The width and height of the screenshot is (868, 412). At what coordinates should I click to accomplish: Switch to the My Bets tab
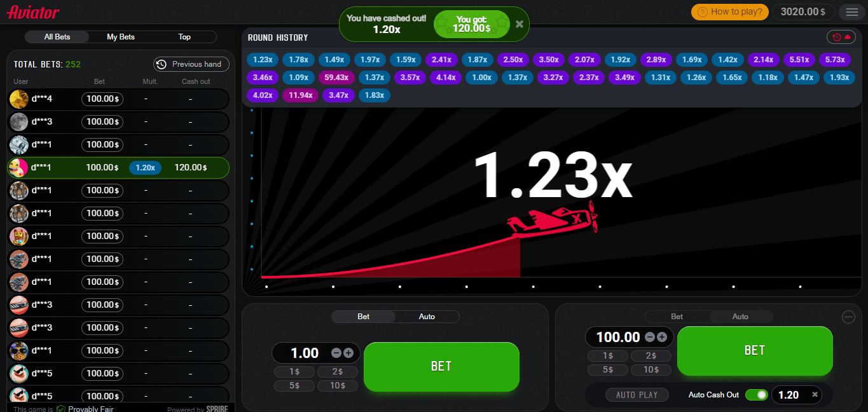(x=120, y=37)
